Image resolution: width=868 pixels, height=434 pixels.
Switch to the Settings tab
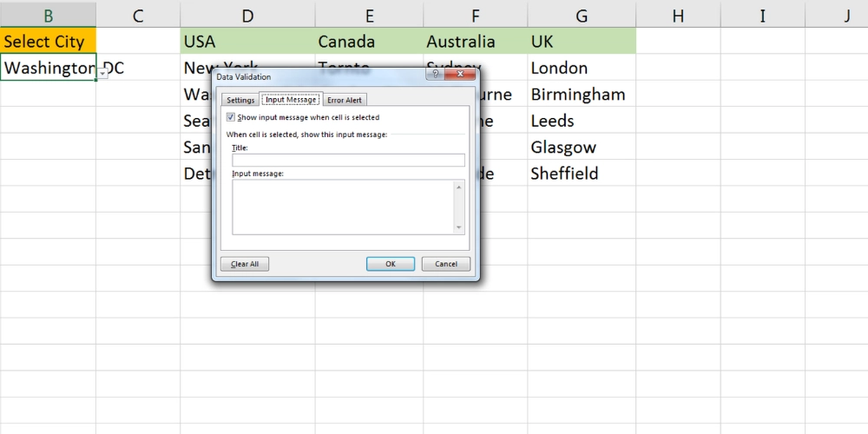click(240, 100)
